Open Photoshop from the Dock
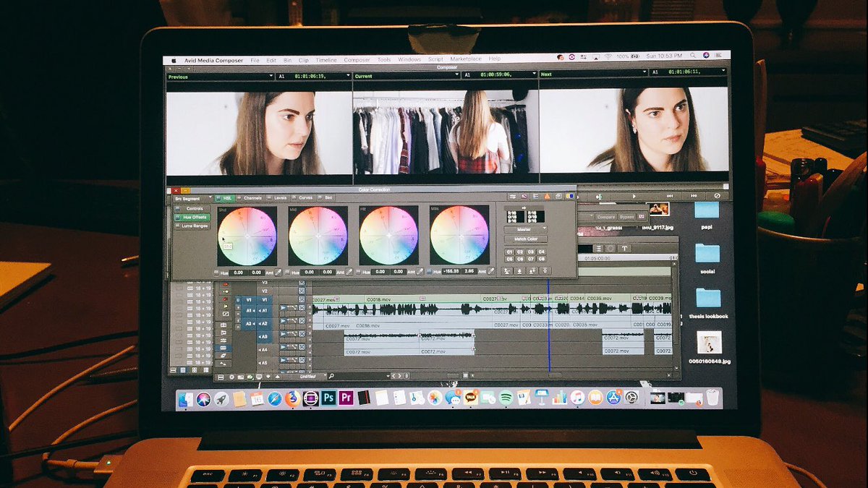 [328, 398]
